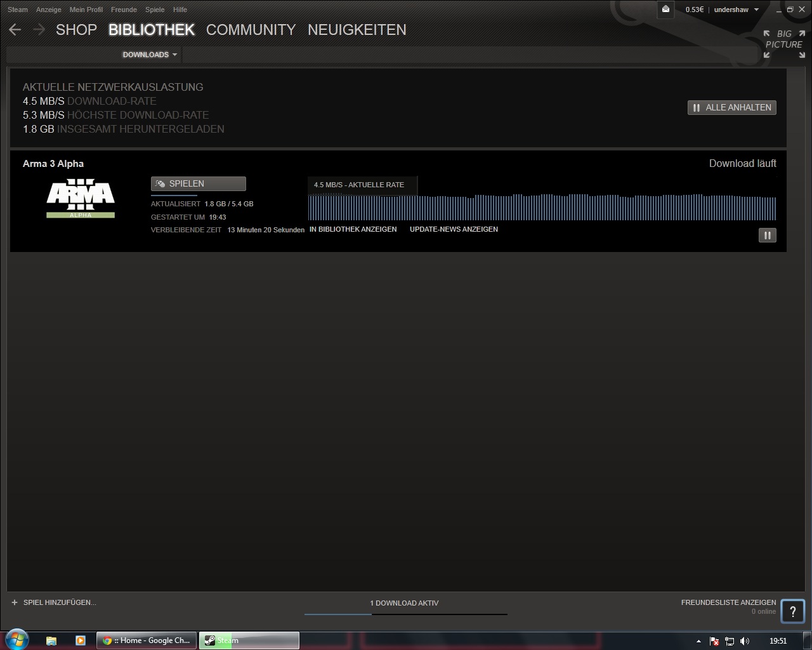812x650 pixels.
Task: Select the Steam taskbar button
Action: click(249, 640)
